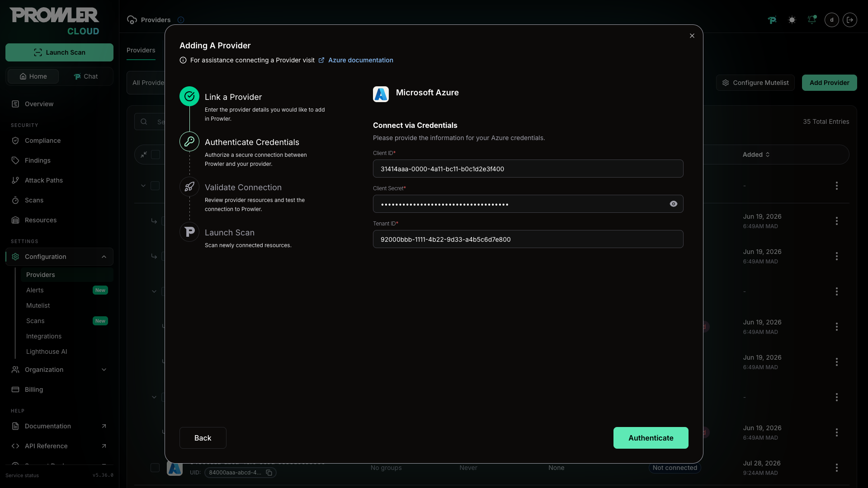Click the Providers cloud icon in header
Screen dimensions: 868x488
point(132,20)
